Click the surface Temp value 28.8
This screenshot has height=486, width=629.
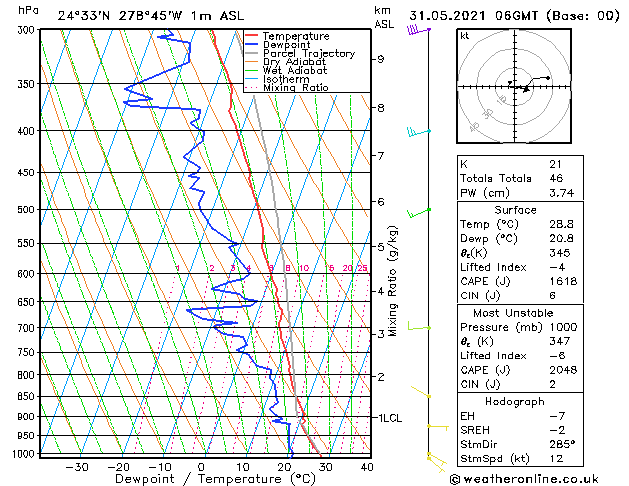coord(562,224)
